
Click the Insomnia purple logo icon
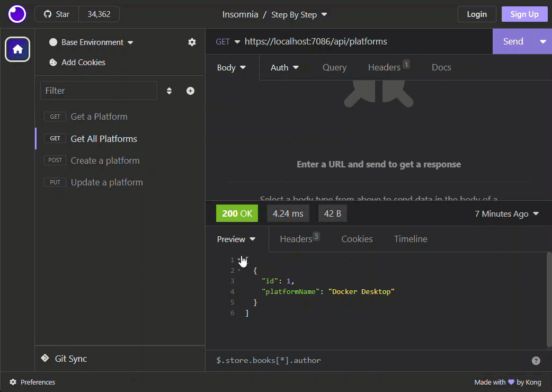pos(17,14)
